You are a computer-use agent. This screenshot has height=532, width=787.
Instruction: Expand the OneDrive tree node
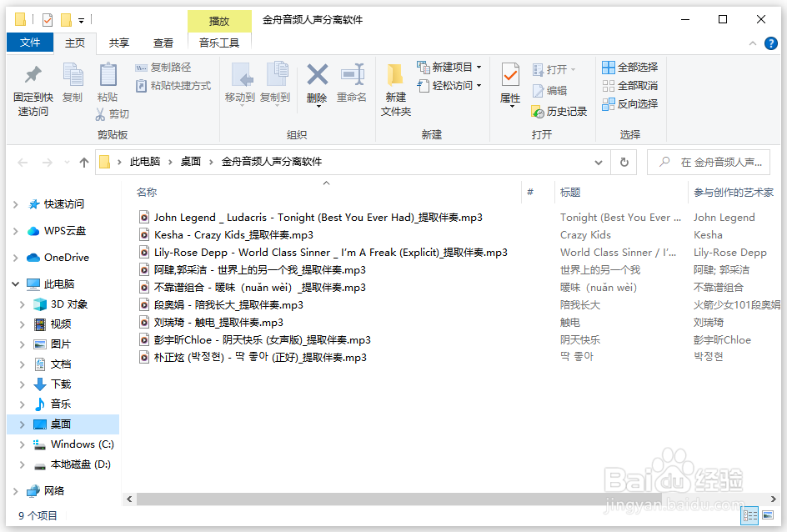tap(16, 258)
